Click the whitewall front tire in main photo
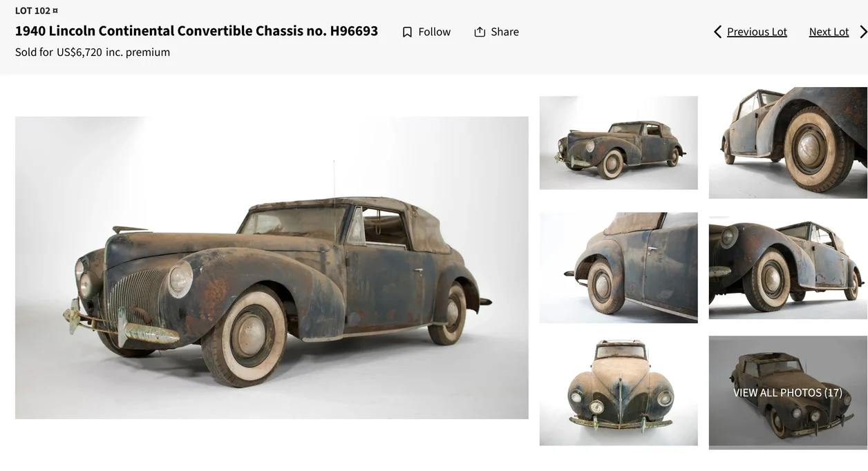The image size is (868, 471). click(245, 335)
